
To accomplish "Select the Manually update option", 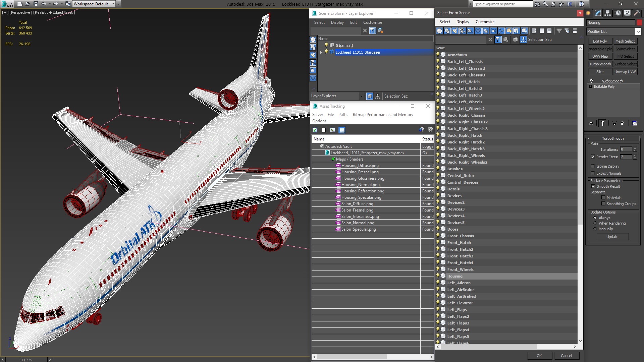I will pyautogui.click(x=595, y=229).
